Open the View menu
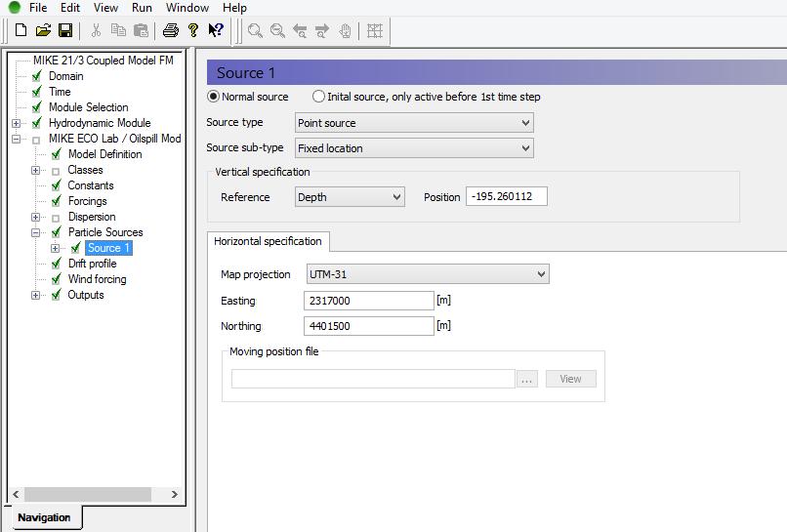The height and width of the screenshot is (532, 787). click(x=105, y=8)
